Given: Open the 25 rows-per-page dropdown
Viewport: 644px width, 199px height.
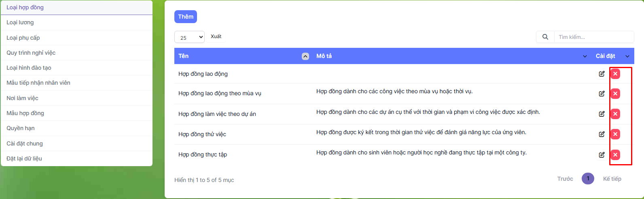Looking at the screenshot, I should click(189, 37).
